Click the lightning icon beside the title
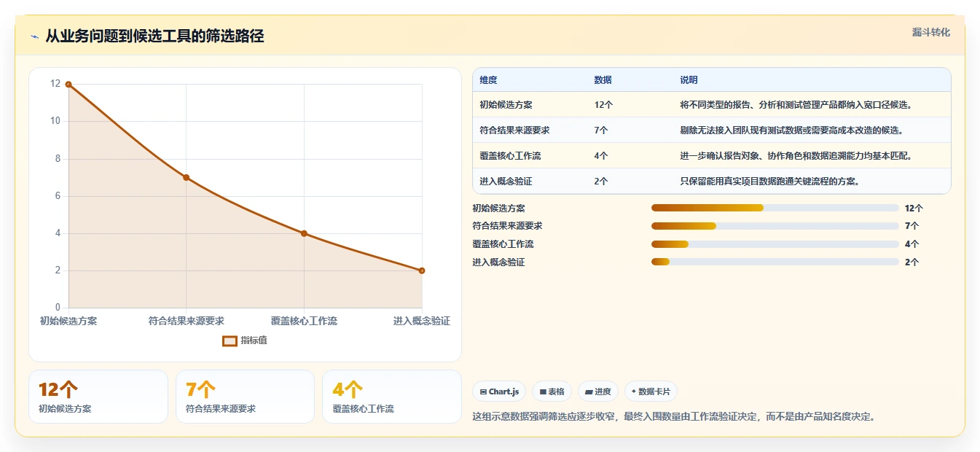 click(35, 36)
